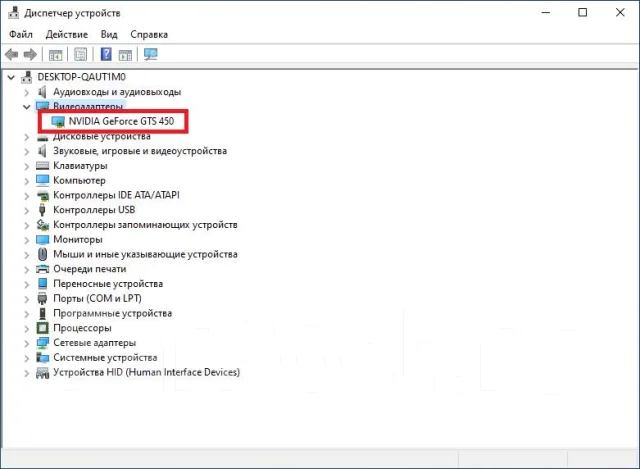Select Устройства HID (Human Interface Devices)
This screenshot has width=640, height=469.
pyautogui.click(x=147, y=372)
